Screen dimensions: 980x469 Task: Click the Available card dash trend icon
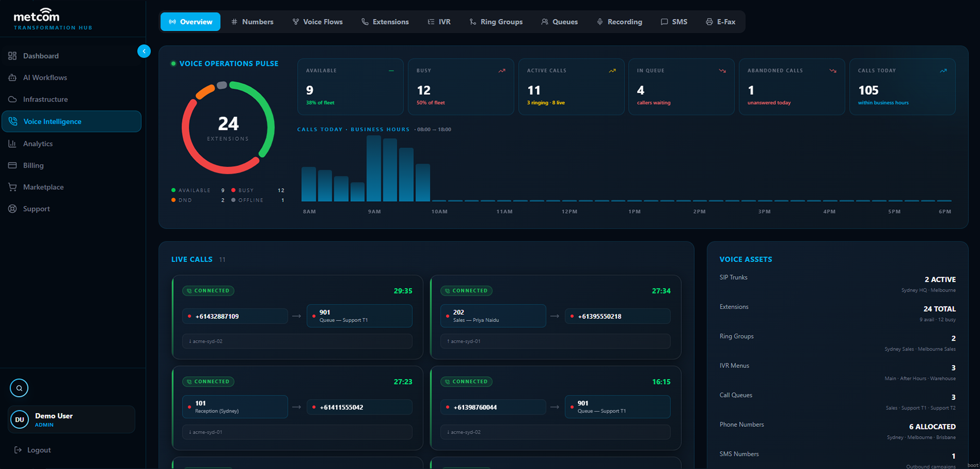point(391,71)
